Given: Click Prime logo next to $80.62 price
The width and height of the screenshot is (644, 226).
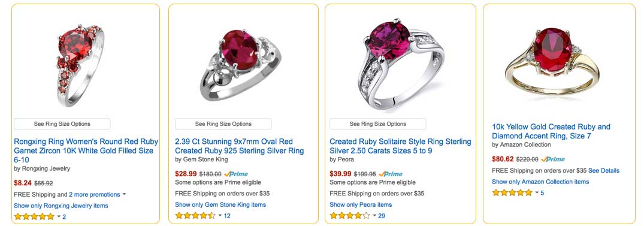Looking at the screenshot, I should tap(553, 159).
